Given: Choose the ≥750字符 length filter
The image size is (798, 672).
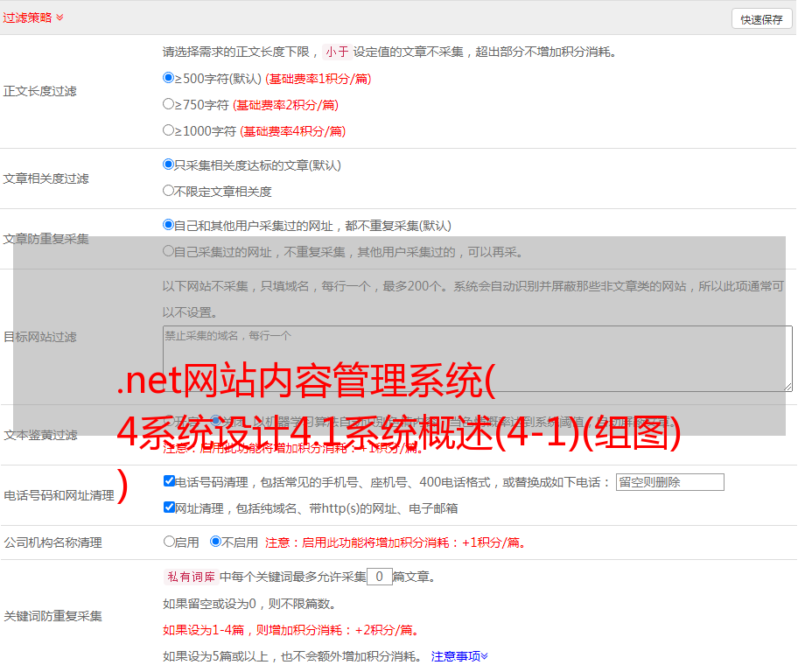Looking at the screenshot, I should click(168, 104).
